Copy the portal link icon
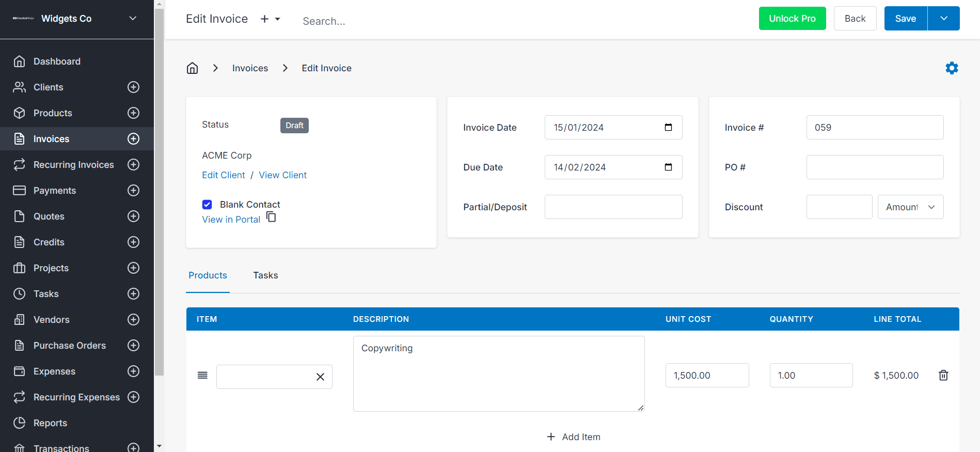The height and width of the screenshot is (452, 980). [271, 217]
